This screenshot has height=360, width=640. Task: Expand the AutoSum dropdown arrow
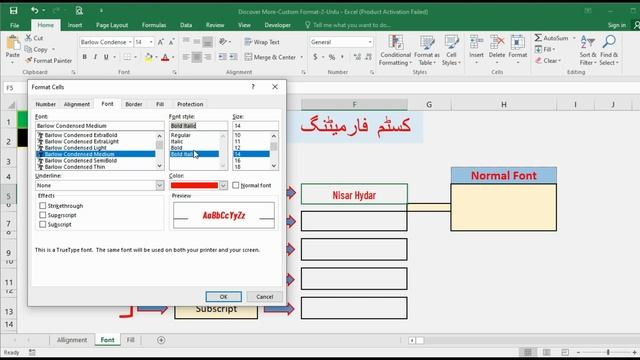574,38
